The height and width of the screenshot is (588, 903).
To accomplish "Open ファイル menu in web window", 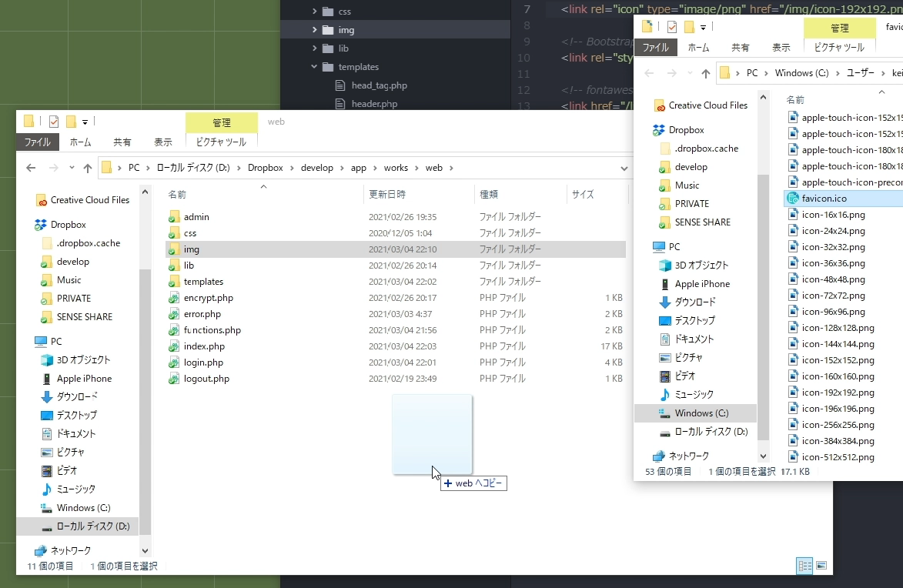I will click(x=38, y=142).
